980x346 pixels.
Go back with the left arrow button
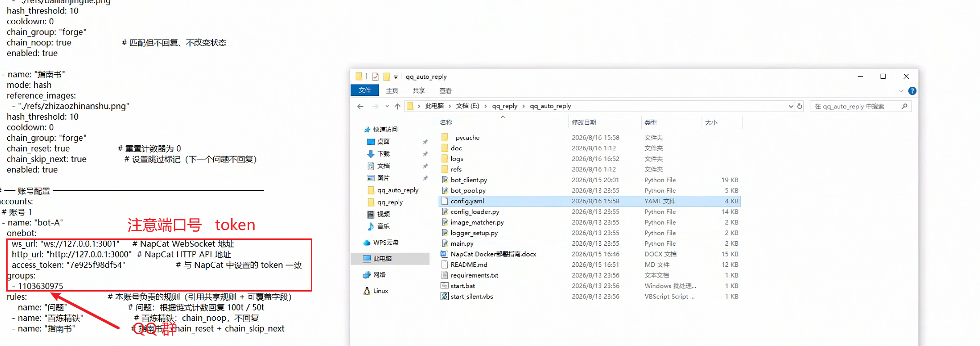click(360, 107)
